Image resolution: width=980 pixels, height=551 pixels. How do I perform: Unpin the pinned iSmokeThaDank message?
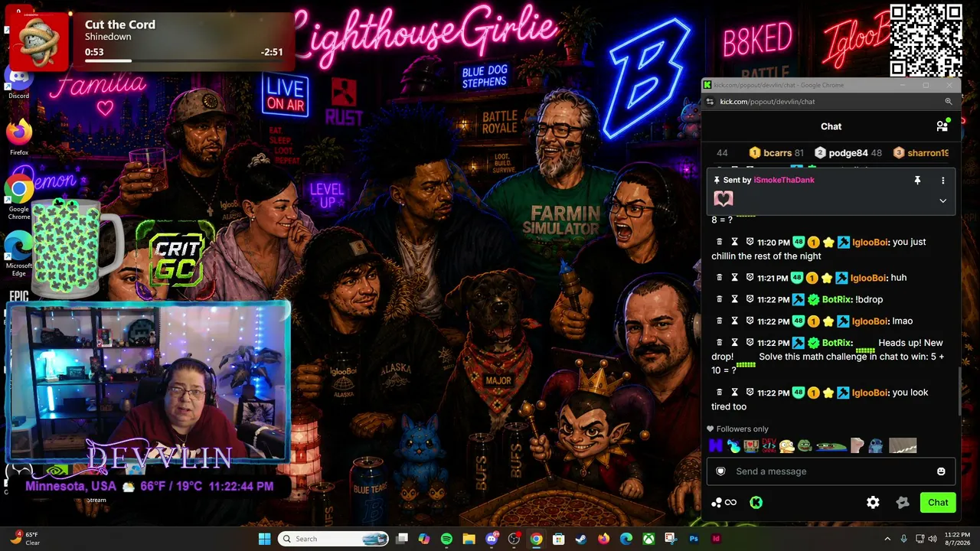[917, 181]
